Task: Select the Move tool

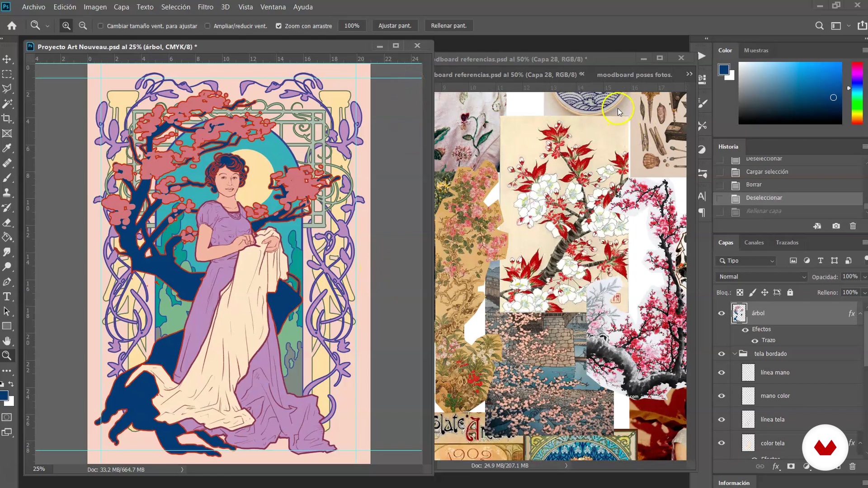Action: pos(7,59)
